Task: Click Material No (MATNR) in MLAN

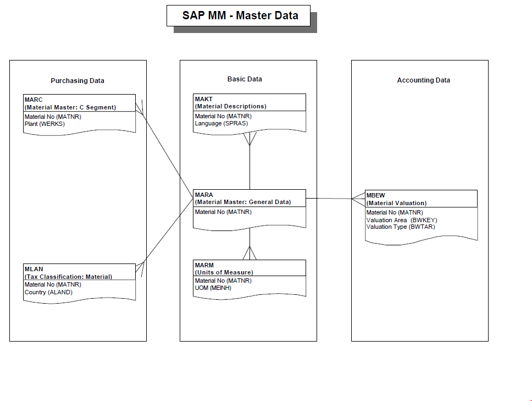Action: pos(53,284)
